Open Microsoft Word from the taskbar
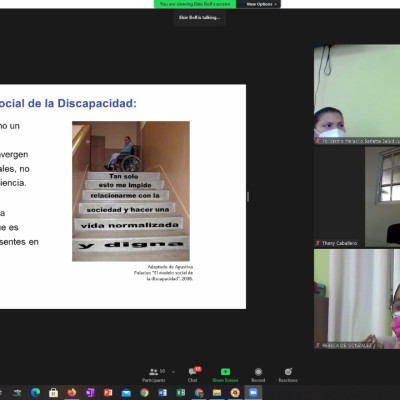 [162, 393]
